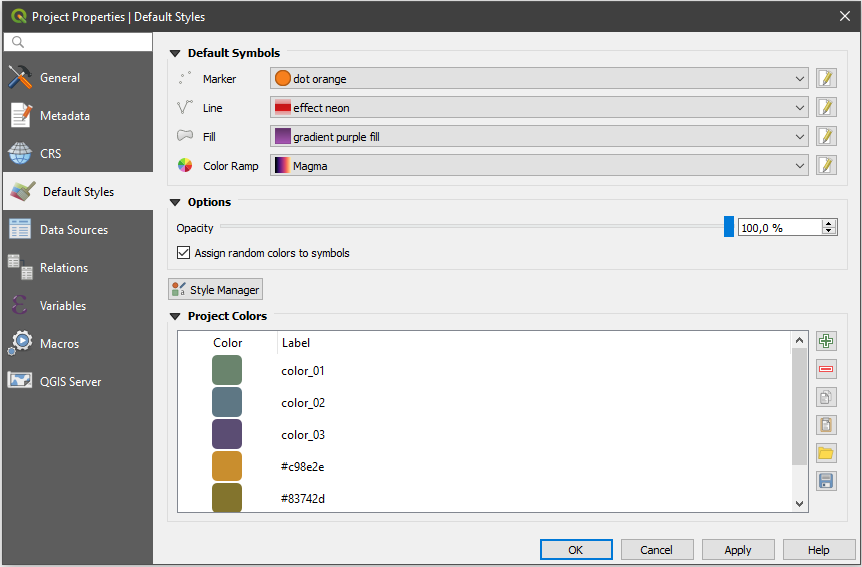Import colors using the folder icon
This screenshot has height=567, width=862.
pyautogui.click(x=826, y=453)
